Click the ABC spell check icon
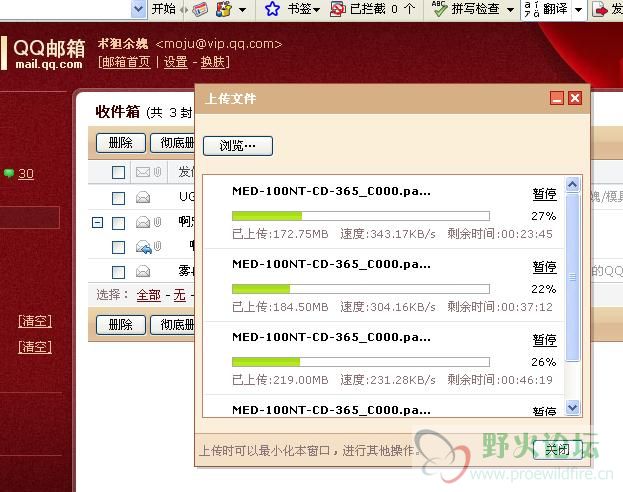This screenshot has height=492, width=623. coord(439,9)
